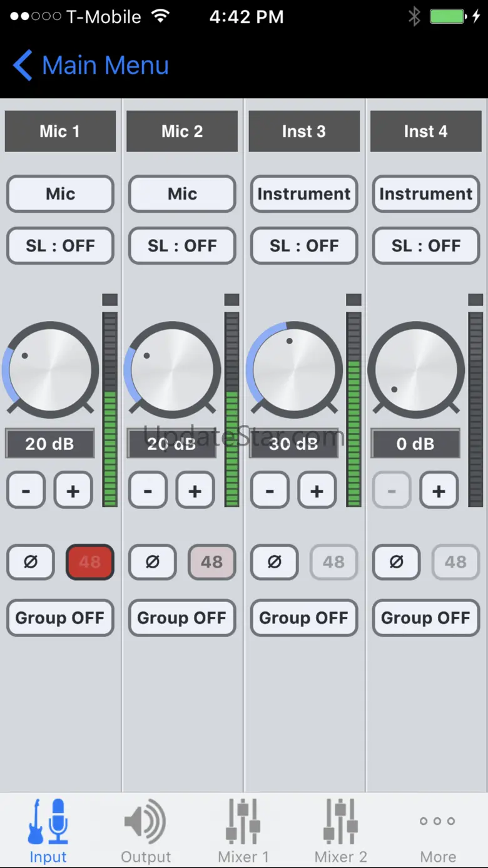Viewport: 488px width, 868px height.
Task: Change Mic 1 input type selector
Action: click(60, 194)
